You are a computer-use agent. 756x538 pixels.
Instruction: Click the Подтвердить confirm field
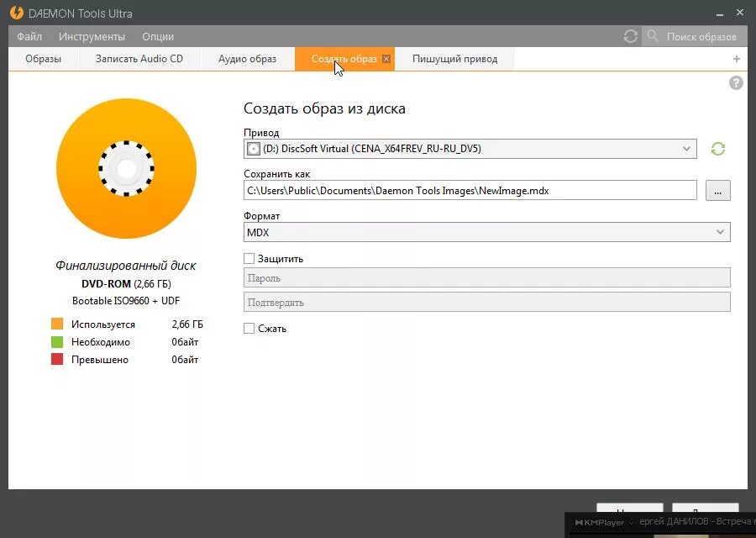coord(487,303)
